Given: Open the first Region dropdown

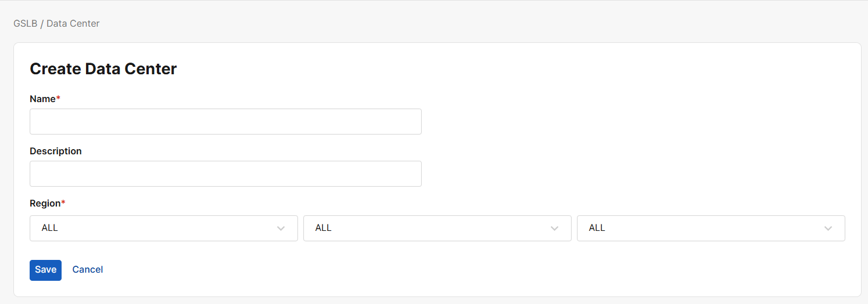Looking at the screenshot, I should (x=163, y=228).
